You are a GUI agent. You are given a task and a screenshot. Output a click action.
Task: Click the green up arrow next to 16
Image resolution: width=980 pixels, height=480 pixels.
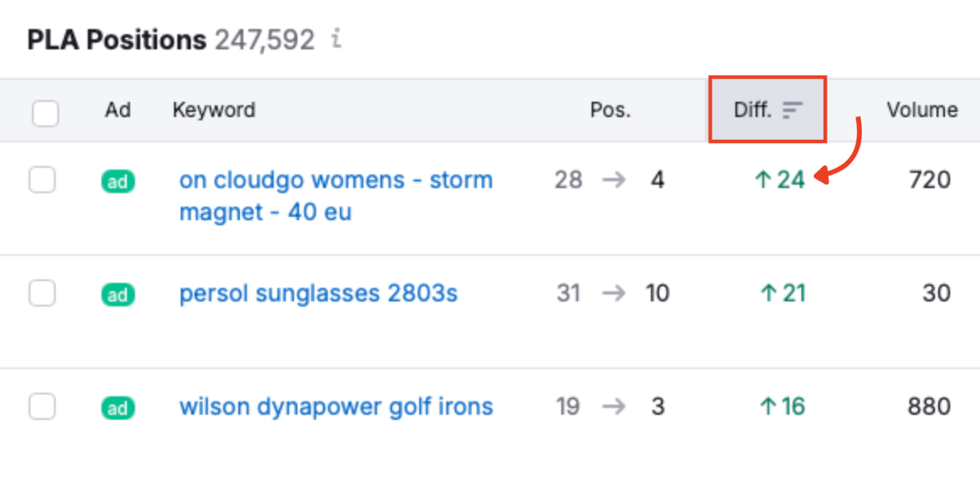point(768,406)
